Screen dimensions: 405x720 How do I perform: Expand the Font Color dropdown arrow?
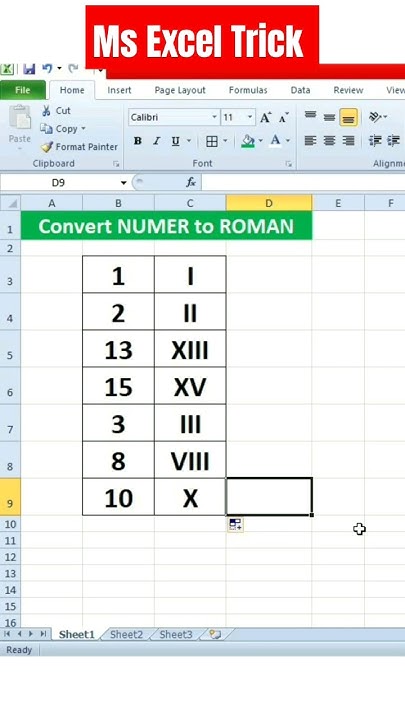[288, 141]
